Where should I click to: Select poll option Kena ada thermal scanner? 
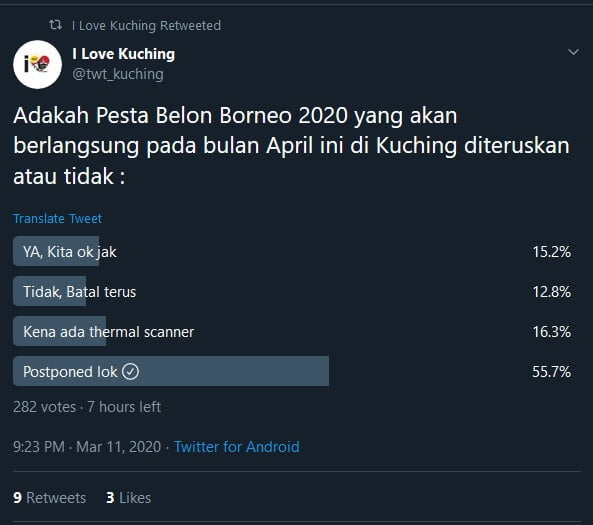click(292, 331)
